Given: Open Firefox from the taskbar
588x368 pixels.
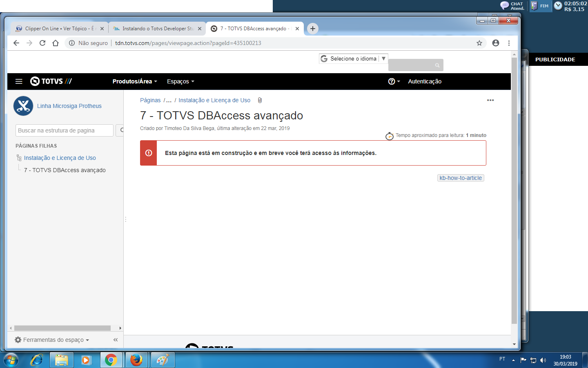Looking at the screenshot, I should tap(137, 360).
